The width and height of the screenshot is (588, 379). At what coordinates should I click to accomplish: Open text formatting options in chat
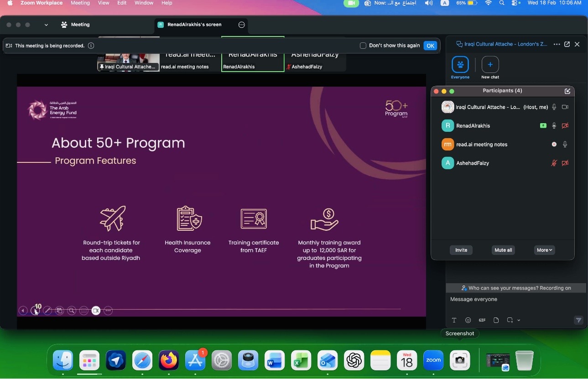tap(454, 320)
